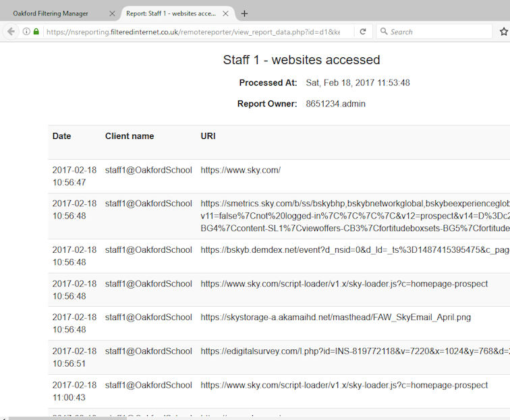
Task: Click the date cell '2017-02-18 10:56:47'
Action: click(x=74, y=176)
